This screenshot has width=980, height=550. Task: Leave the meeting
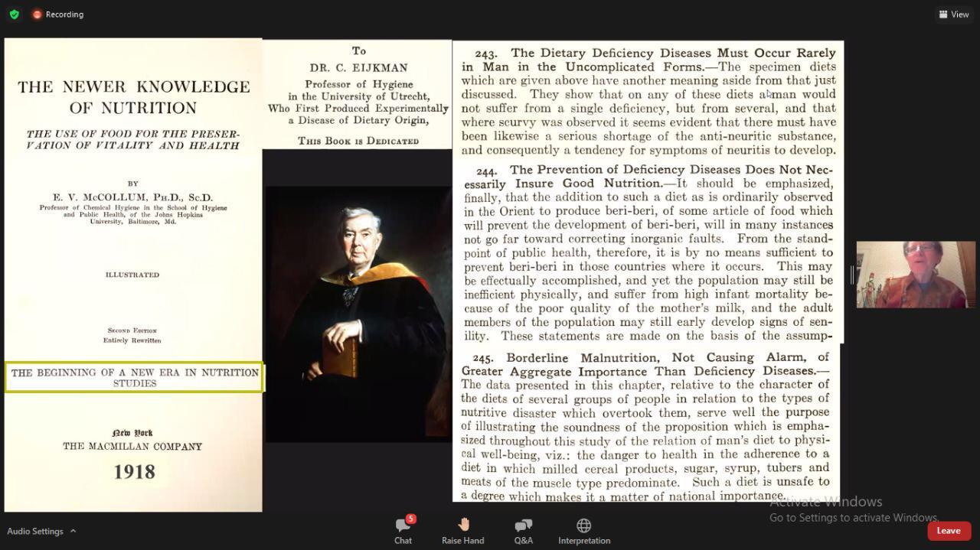point(949,531)
